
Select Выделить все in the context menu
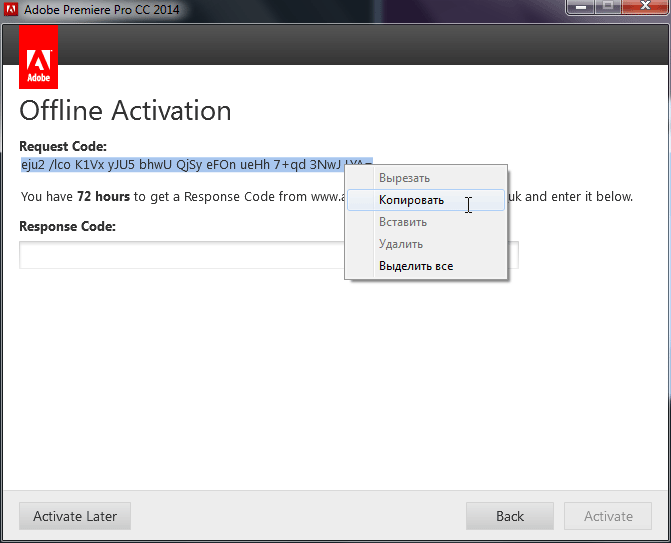[x=426, y=266]
